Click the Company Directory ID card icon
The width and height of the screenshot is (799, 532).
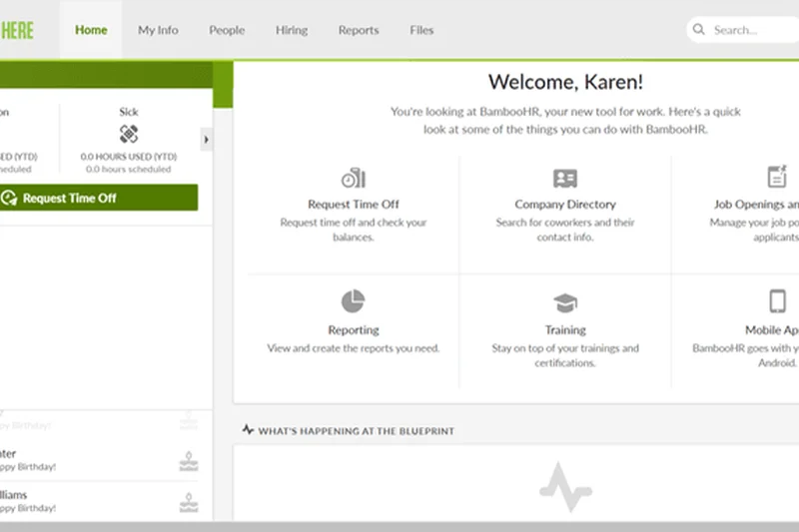point(565,179)
